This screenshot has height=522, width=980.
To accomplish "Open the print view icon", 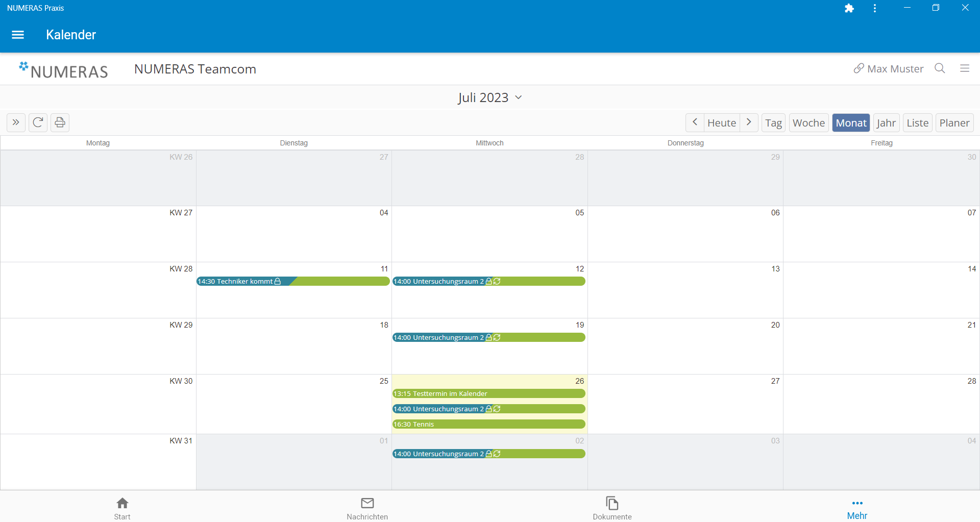I will [60, 122].
